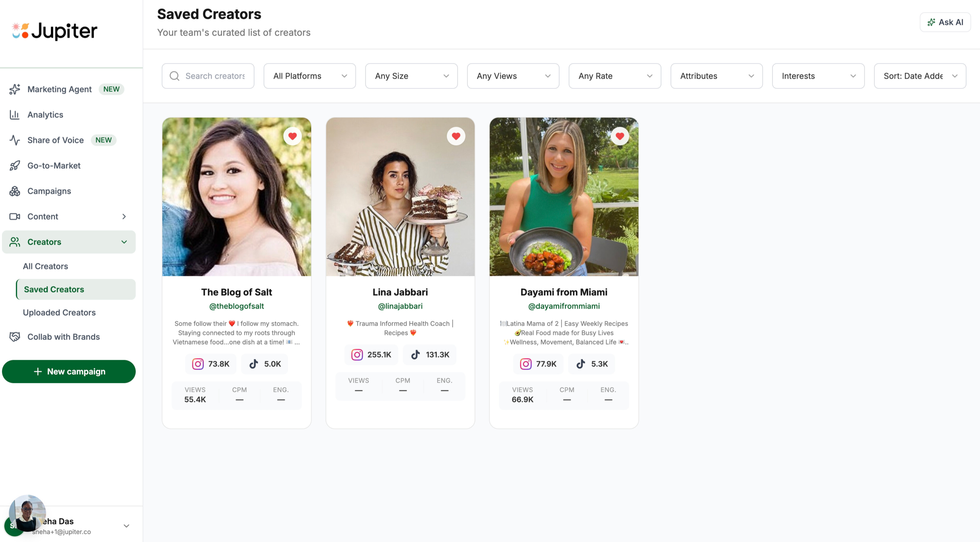
Task: Go to All Creators submenu item
Action: pyautogui.click(x=45, y=266)
